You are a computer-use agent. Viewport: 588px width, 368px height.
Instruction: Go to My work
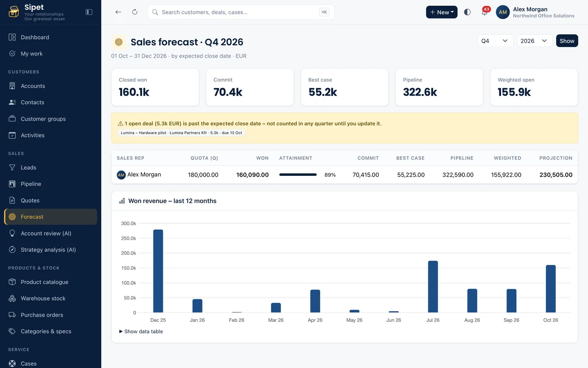51,54
